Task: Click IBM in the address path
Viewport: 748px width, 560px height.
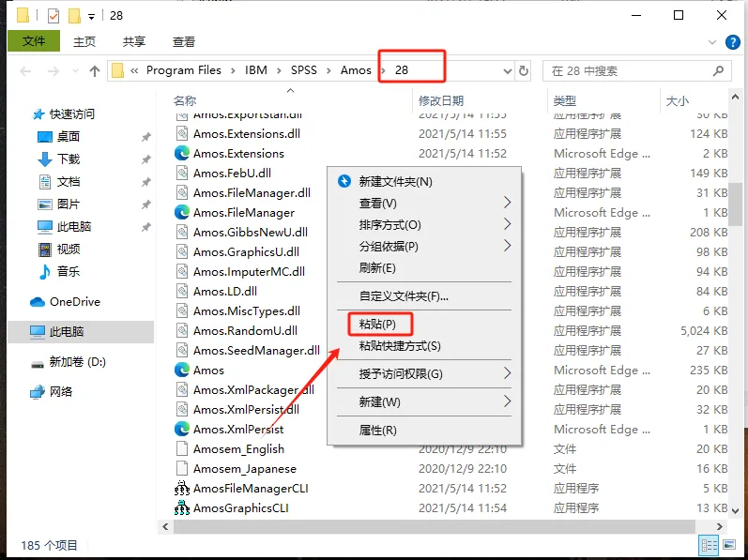Action: coord(256,70)
